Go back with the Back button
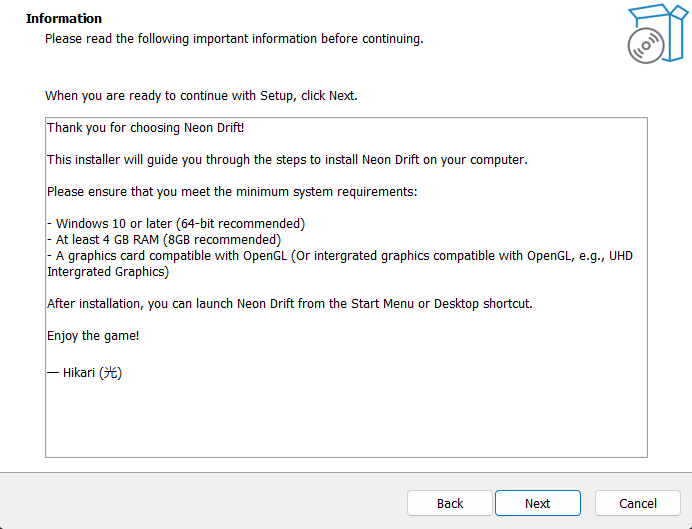 (x=450, y=503)
